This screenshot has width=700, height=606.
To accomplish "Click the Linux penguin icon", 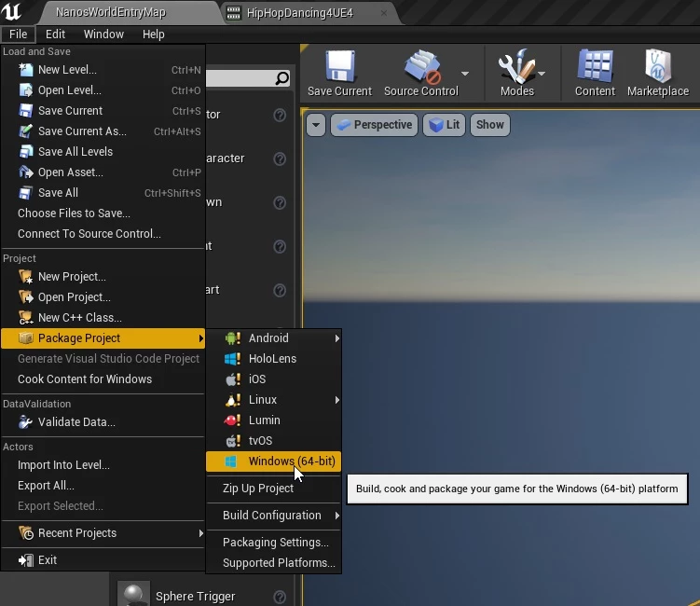I will click(233, 400).
